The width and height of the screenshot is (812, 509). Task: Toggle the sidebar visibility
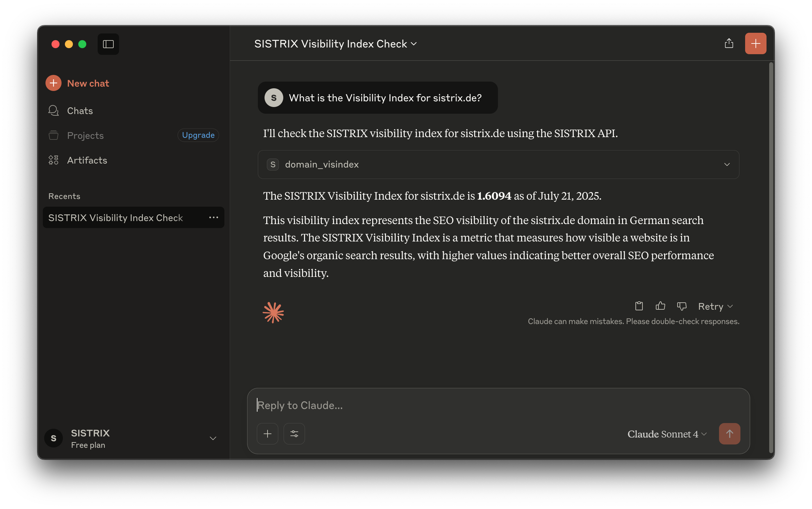(108, 44)
